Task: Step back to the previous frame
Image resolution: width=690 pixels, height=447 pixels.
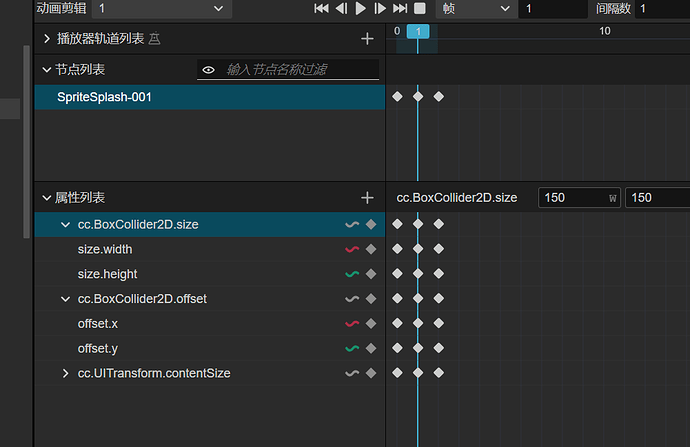Action: [341, 9]
